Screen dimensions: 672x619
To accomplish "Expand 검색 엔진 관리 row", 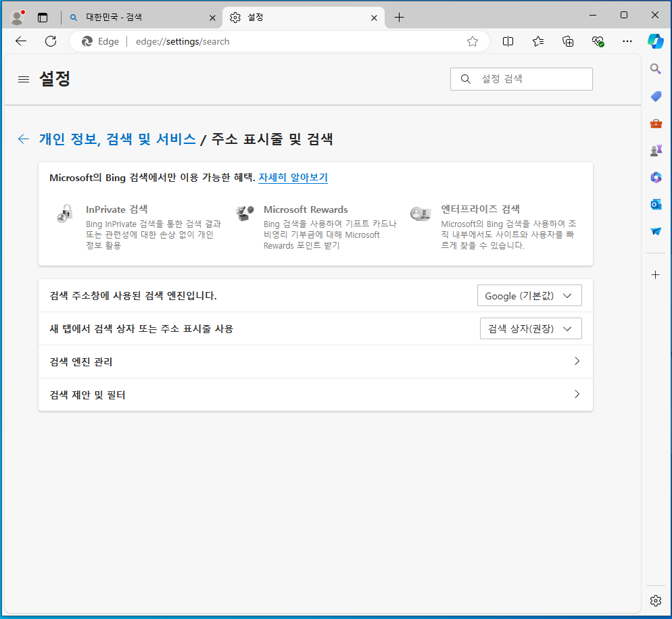I will (316, 362).
